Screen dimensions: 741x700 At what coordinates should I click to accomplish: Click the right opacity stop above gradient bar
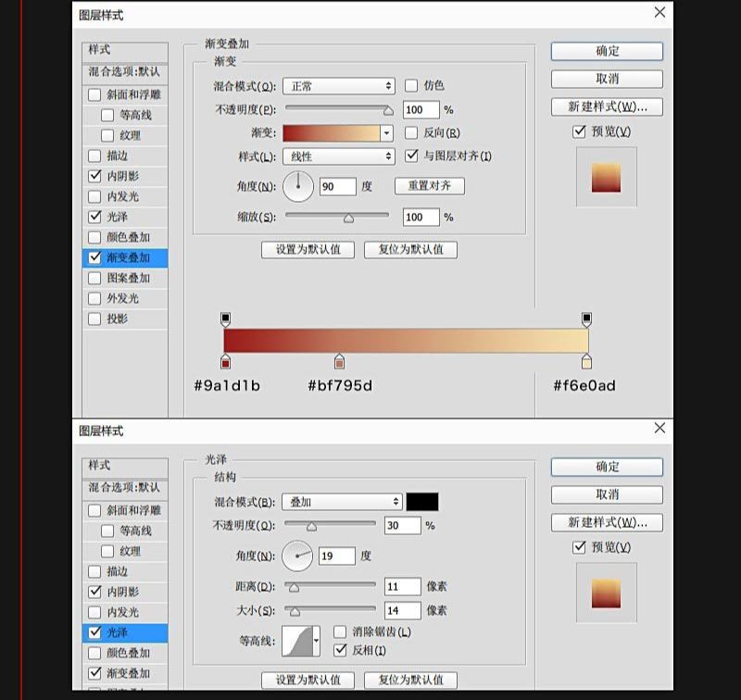point(586,319)
